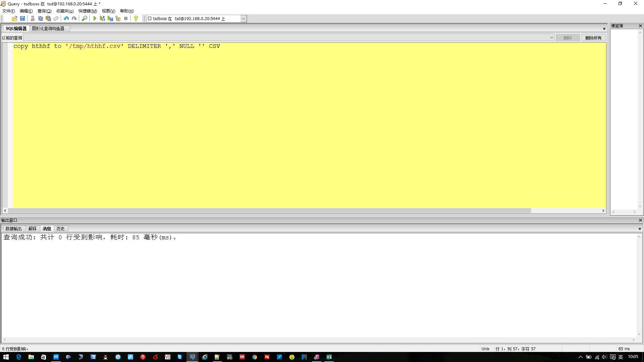This screenshot has height=362, width=644.
Task: Open the database connection dropdown
Action: click(244, 19)
